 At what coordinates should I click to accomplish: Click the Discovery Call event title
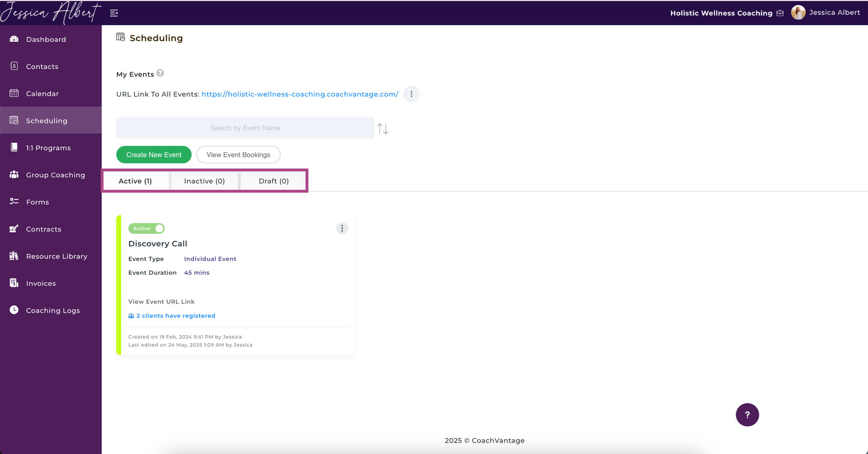click(x=158, y=244)
